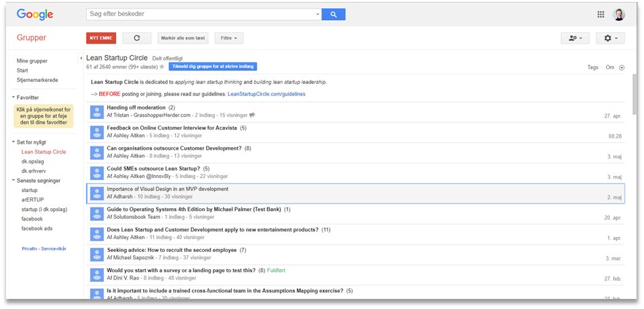Open dk.opslag group in sidebar

point(33,161)
